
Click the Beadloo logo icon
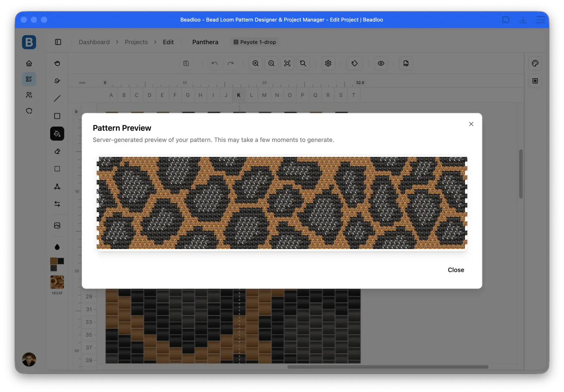[29, 42]
